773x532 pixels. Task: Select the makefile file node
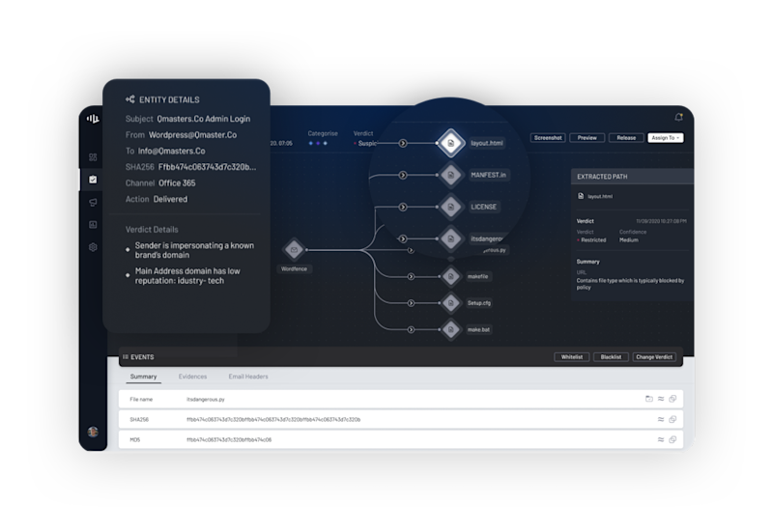[x=450, y=276]
